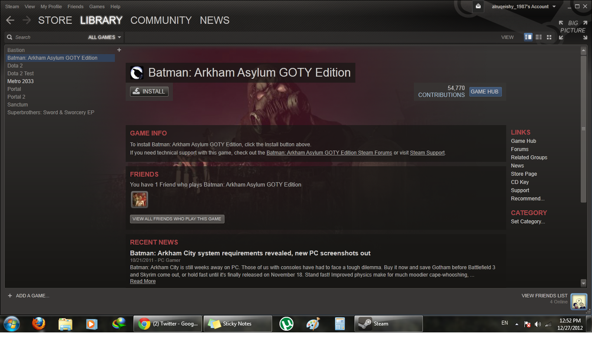Click the plus icon beside Bastion
This screenshot has width=592, height=364.
point(119,50)
